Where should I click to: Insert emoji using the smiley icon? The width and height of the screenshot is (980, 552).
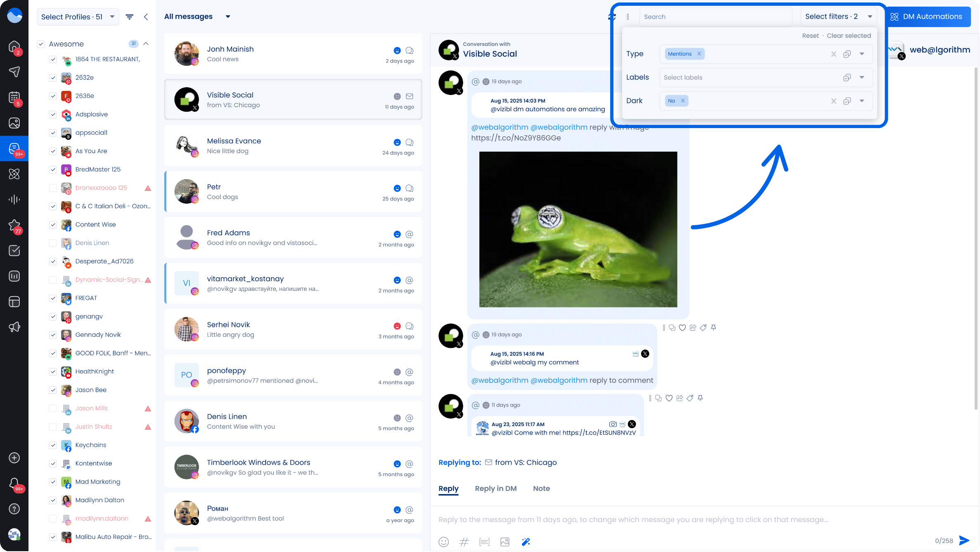[x=444, y=542]
